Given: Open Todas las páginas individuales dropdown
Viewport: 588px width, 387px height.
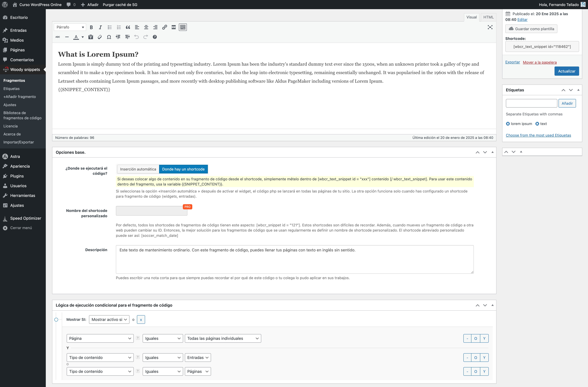Looking at the screenshot, I should tap(223, 338).
